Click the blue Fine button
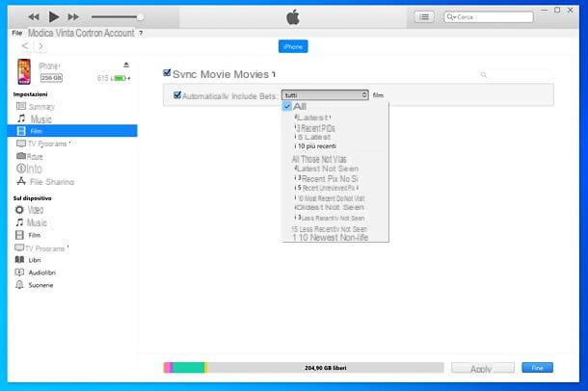The width and height of the screenshot is (588, 391). pos(537,368)
